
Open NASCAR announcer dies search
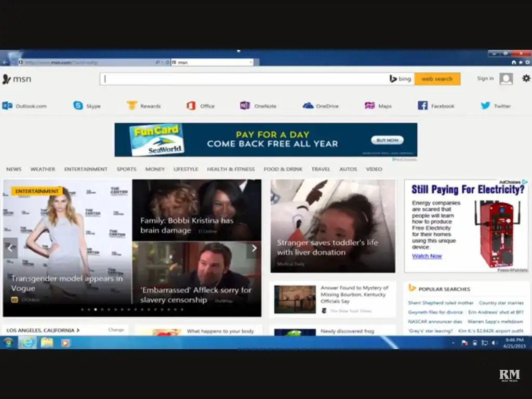click(435, 321)
